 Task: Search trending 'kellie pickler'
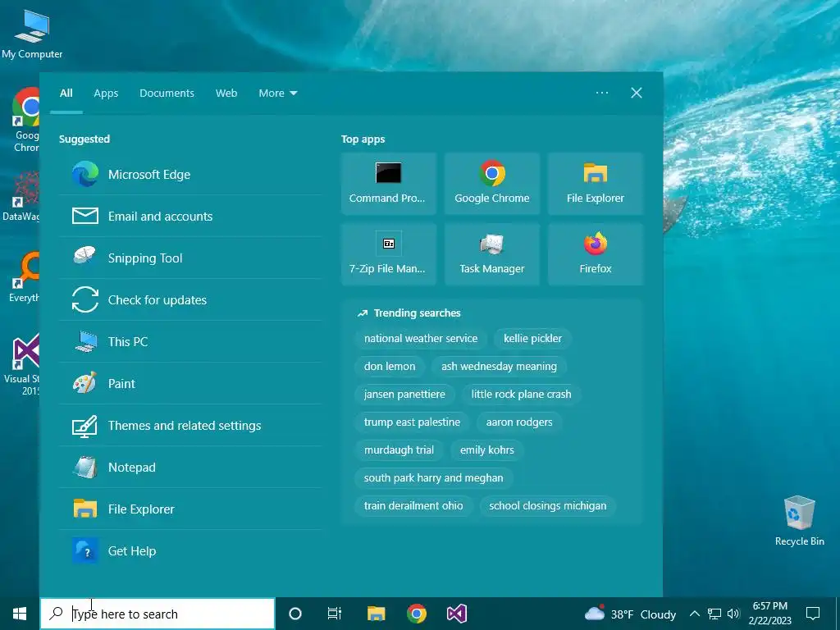click(532, 339)
